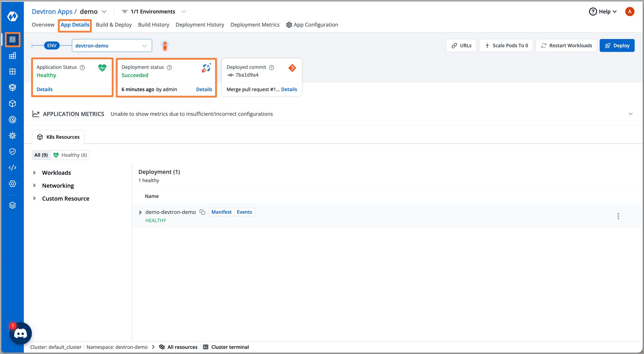Click Application Status help question icon

point(82,68)
